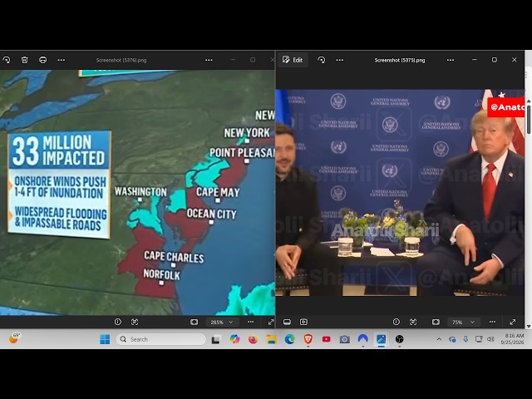This screenshot has width=532, height=399.
Task: Open NordVPN from the taskbar
Action: pyautogui.click(x=363, y=339)
